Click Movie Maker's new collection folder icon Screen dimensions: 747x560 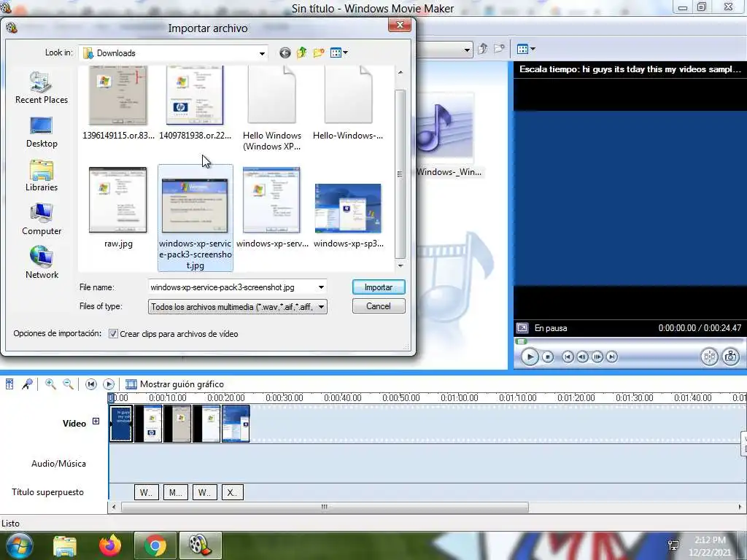[499, 49]
